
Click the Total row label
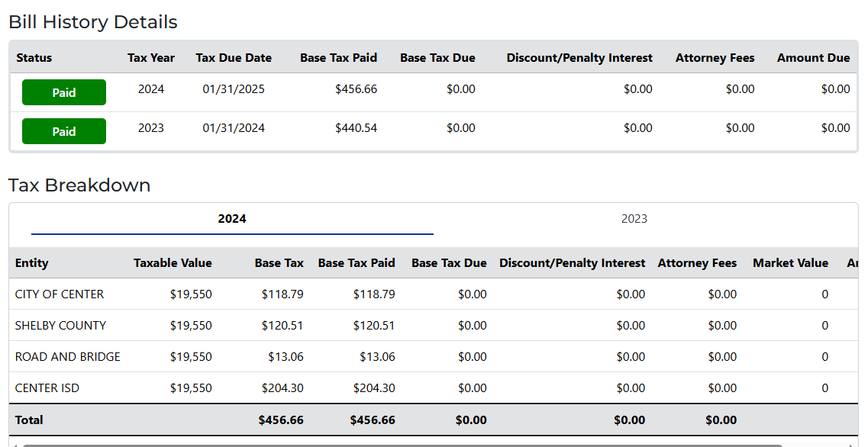click(x=29, y=420)
